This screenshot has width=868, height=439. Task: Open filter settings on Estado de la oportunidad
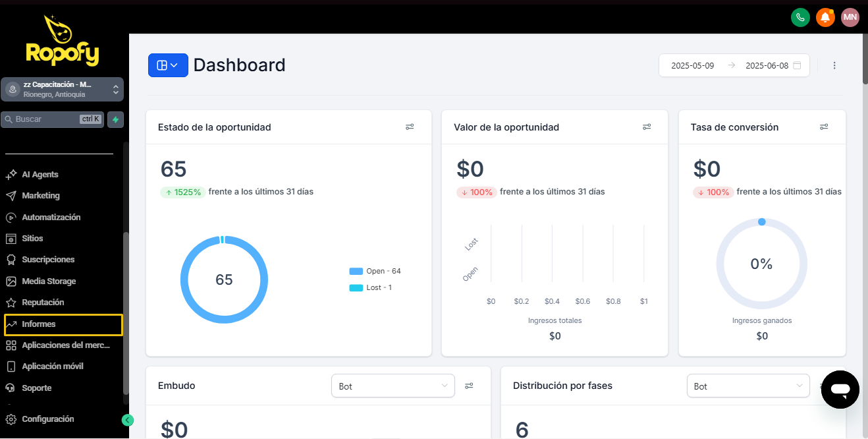pos(410,127)
